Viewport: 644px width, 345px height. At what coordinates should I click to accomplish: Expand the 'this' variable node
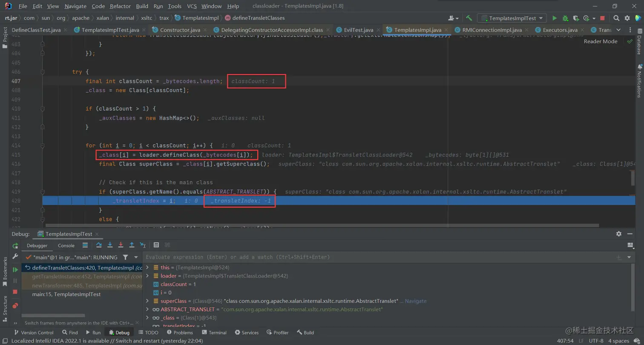(147, 267)
